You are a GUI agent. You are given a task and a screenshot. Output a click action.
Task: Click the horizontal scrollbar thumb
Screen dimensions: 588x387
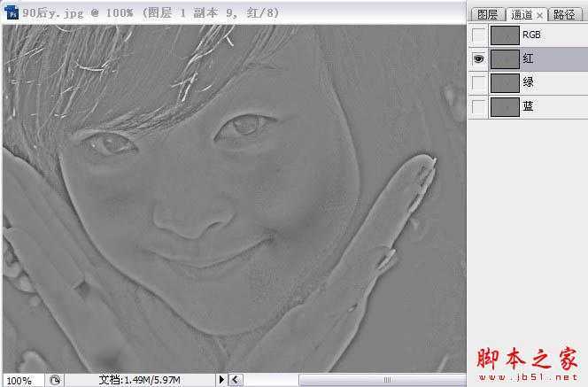click(383, 380)
